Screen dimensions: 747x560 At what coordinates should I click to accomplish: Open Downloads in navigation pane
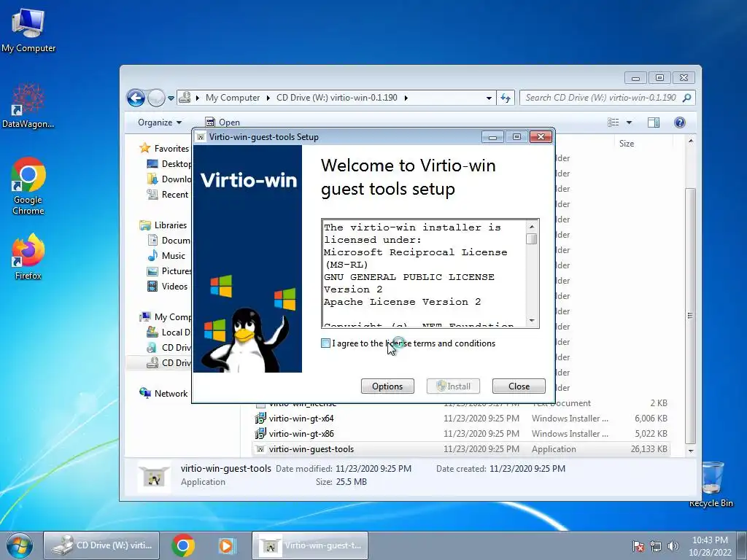[169, 179]
